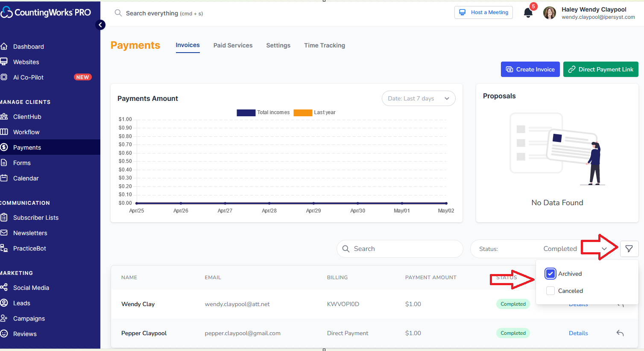Click the Completed badge for Wendy Clay
Image resolution: width=644 pixels, height=351 pixels.
(x=513, y=304)
